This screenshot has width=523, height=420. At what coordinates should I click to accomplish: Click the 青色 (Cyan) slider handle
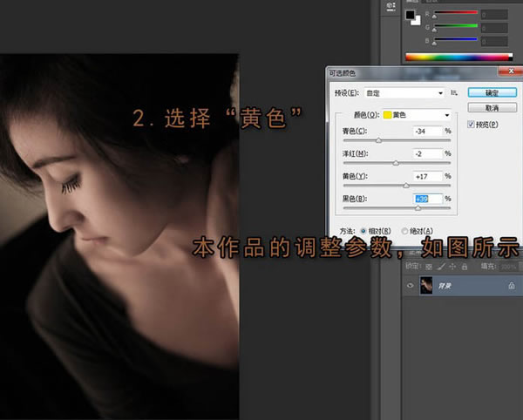[x=378, y=140]
